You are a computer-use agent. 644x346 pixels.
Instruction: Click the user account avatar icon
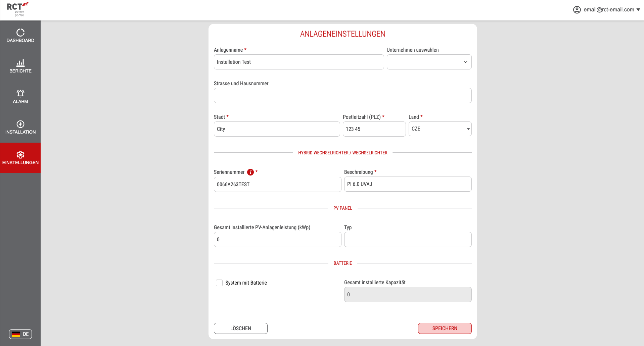coord(577,10)
